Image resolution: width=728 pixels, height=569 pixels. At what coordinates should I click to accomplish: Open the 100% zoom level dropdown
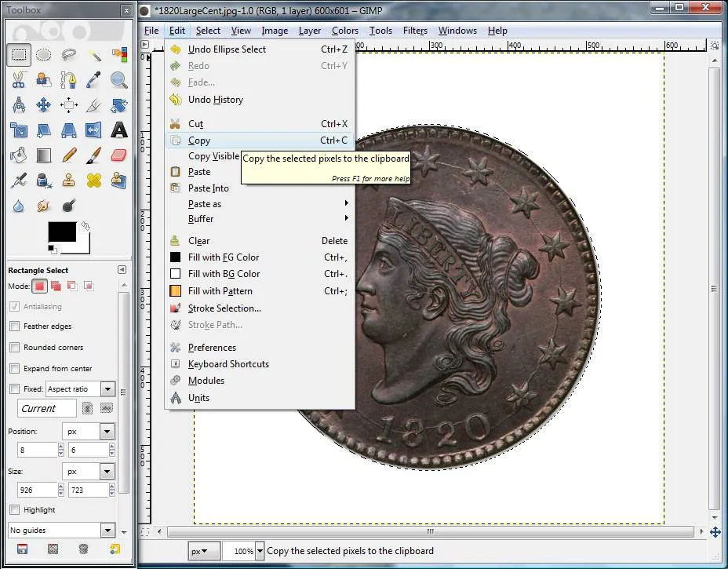click(x=260, y=552)
